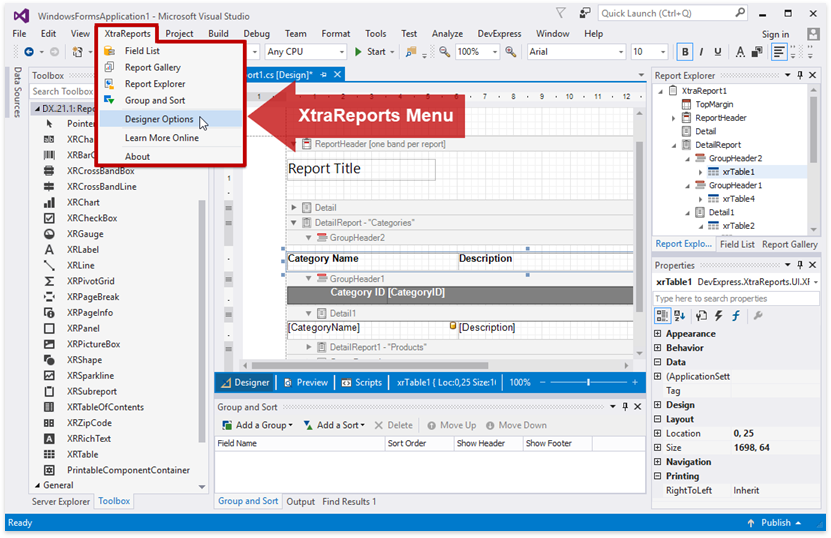Choose the XRGauge toolbox control

point(85,234)
